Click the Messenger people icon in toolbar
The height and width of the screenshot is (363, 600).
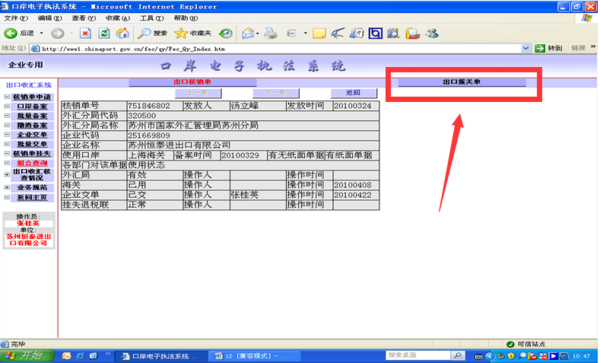(x=432, y=34)
